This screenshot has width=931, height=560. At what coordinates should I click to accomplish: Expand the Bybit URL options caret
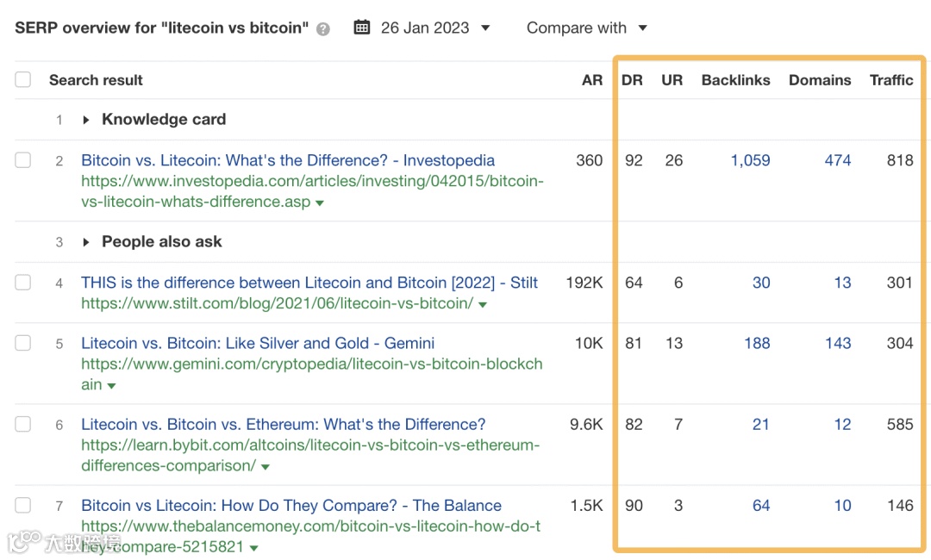266,465
